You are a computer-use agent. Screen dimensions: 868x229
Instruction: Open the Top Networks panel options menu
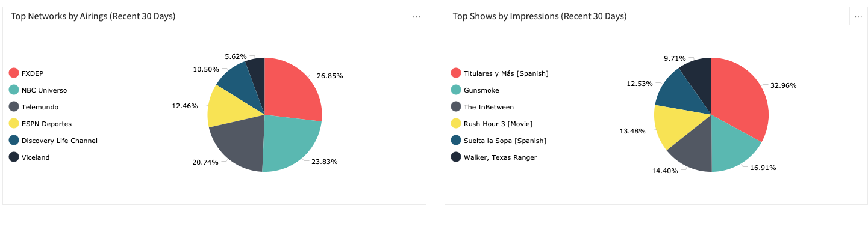[x=416, y=17]
